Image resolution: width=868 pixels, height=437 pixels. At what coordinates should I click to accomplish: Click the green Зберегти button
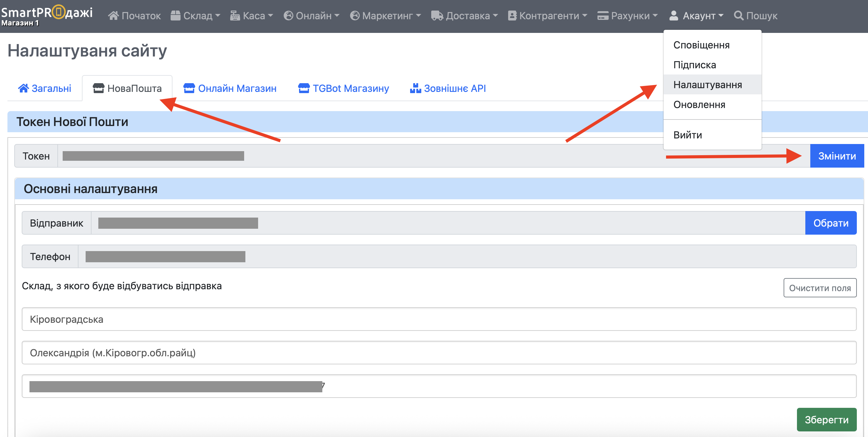pyautogui.click(x=826, y=420)
